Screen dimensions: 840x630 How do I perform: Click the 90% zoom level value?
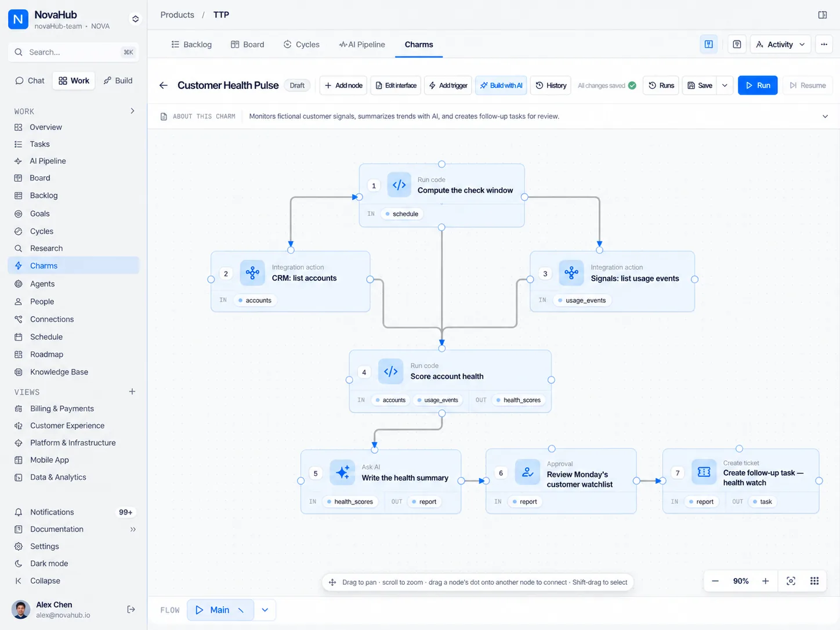point(741,581)
